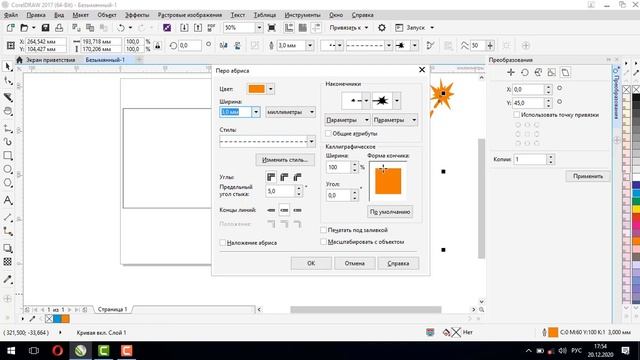Click Справка button in dialog
This screenshot has width=640, height=360.
(398, 263)
